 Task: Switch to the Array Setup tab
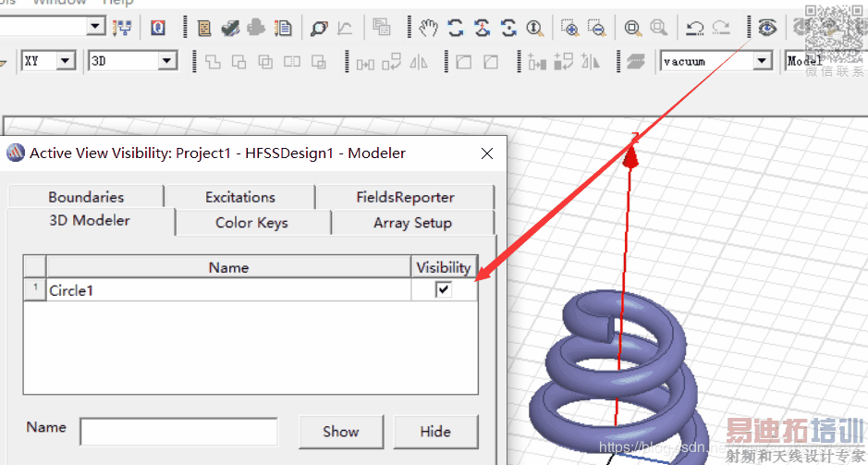click(412, 223)
